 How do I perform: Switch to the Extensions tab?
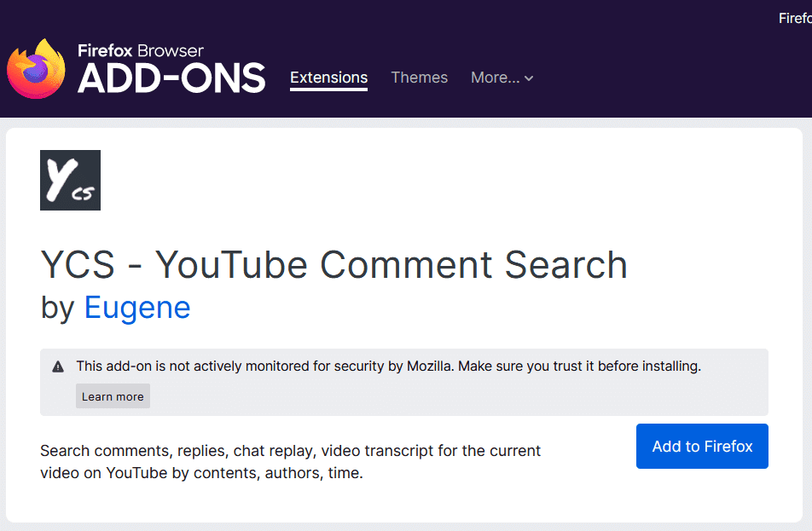click(x=328, y=78)
